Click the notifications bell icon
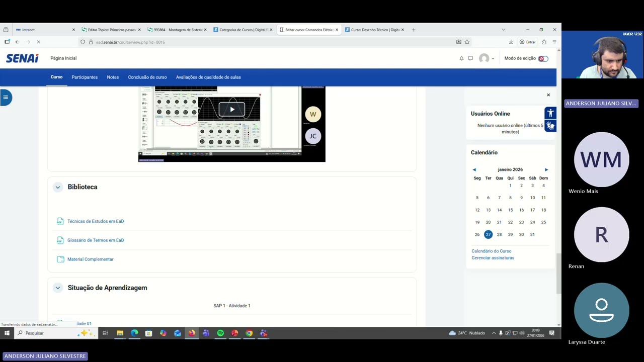The width and height of the screenshot is (644, 362). click(x=461, y=58)
